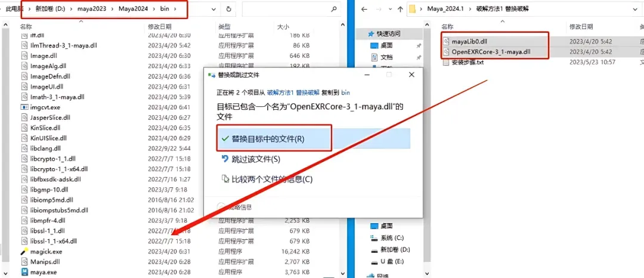Screen dimensions: 644x278
Task: Select OpenEXRCore-3_1-maya.dll in the right window
Action: click(491, 52)
